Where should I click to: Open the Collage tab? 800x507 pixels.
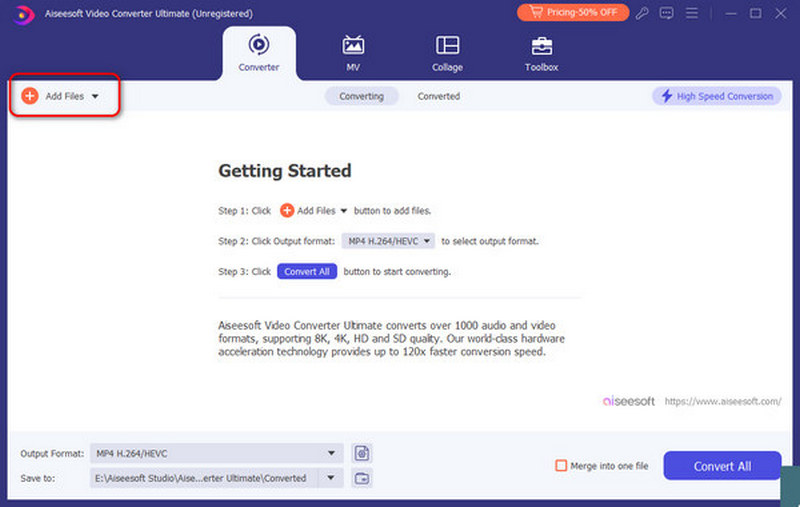(x=447, y=53)
